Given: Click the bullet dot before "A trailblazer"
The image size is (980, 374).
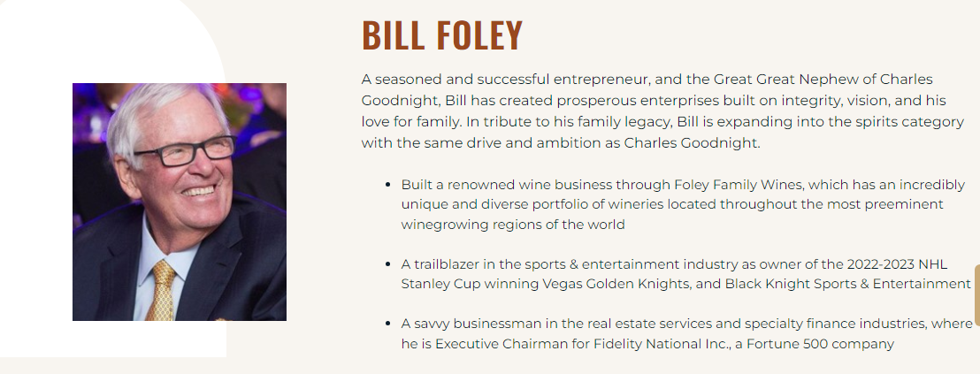Looking at the screenshot, I should click(x=388, y=263).
